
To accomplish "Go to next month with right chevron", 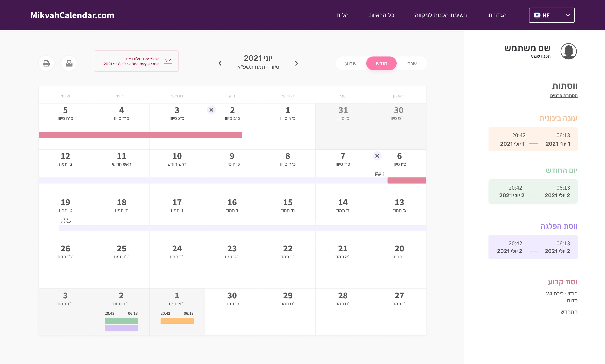I will (x=296, y=63).
